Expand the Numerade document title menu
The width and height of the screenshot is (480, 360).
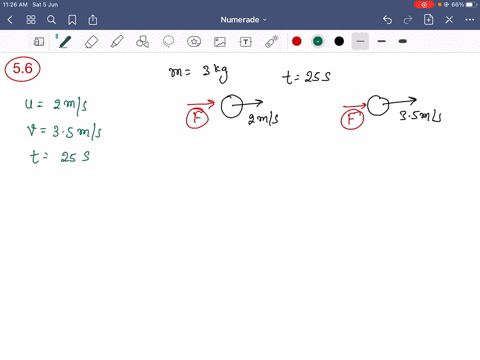click(243, 20)
